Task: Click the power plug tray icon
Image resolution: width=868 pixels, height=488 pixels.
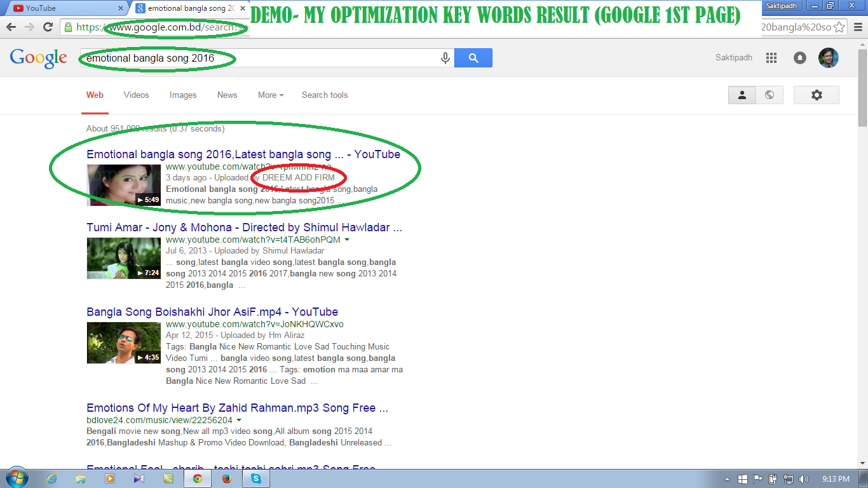Action: pos(773,479)
